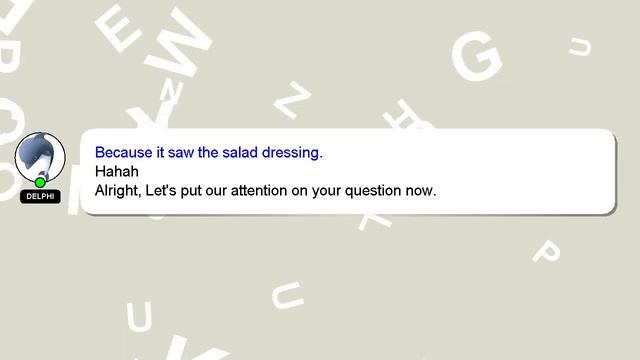
Task: Click the word "dressing" in the blue text
Action: [292, 153]
